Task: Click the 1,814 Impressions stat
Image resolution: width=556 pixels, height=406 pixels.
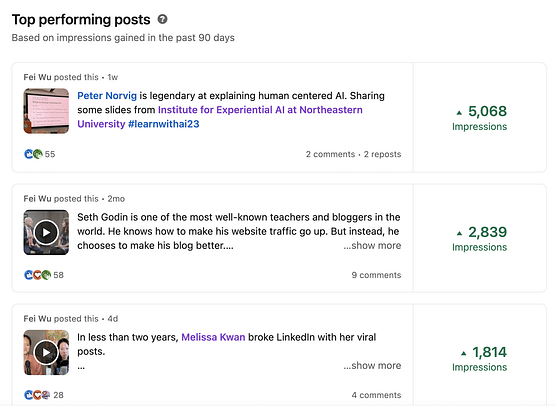Action: point(480,358)
